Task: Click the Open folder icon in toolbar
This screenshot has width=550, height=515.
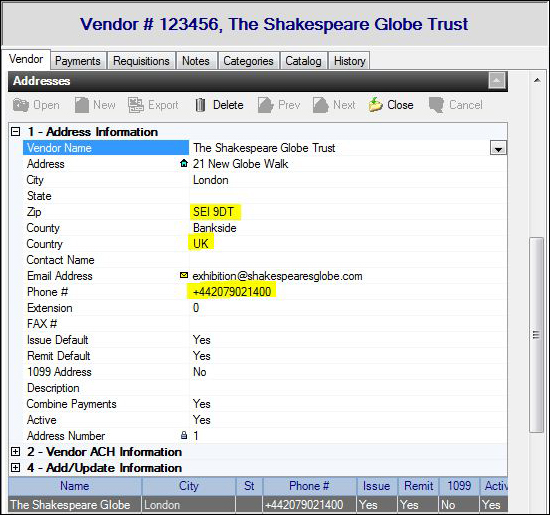Action: pyautogui.click(x=21, y=105)
